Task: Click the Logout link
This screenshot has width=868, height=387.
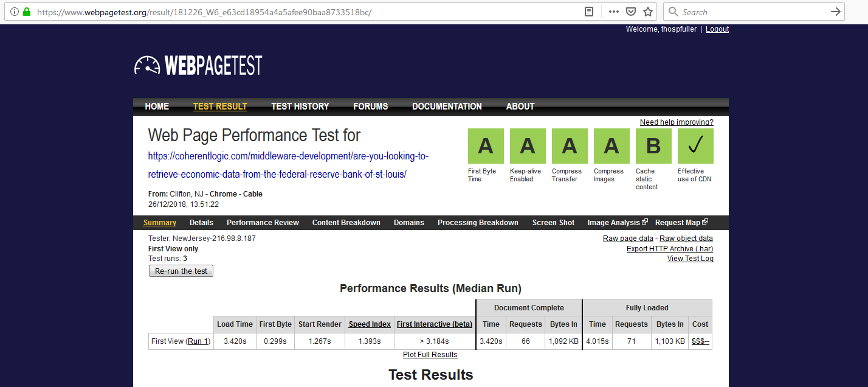Action: click(x=717, y=29)
